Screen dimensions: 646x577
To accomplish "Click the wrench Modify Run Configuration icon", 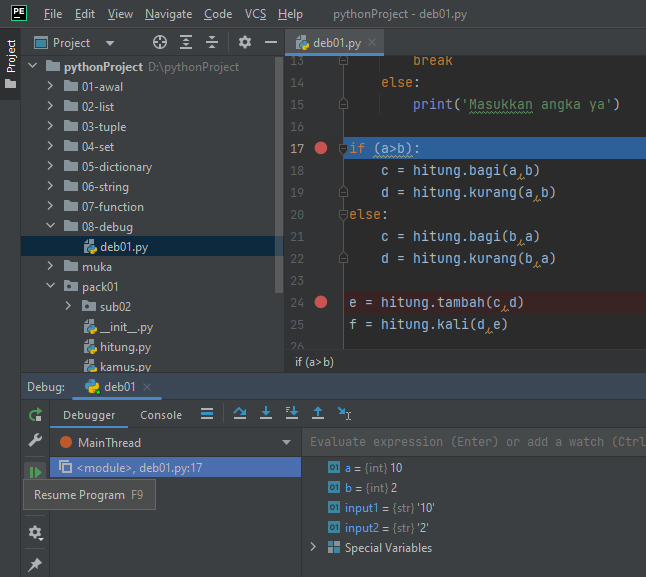I will (35, 440).
